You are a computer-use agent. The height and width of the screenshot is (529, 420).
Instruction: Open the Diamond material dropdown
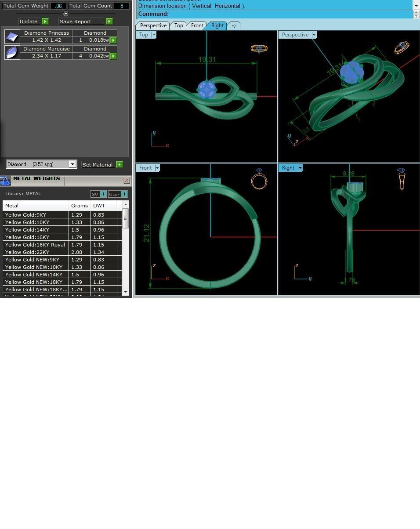pyautogui.click(x=72, y=164)
